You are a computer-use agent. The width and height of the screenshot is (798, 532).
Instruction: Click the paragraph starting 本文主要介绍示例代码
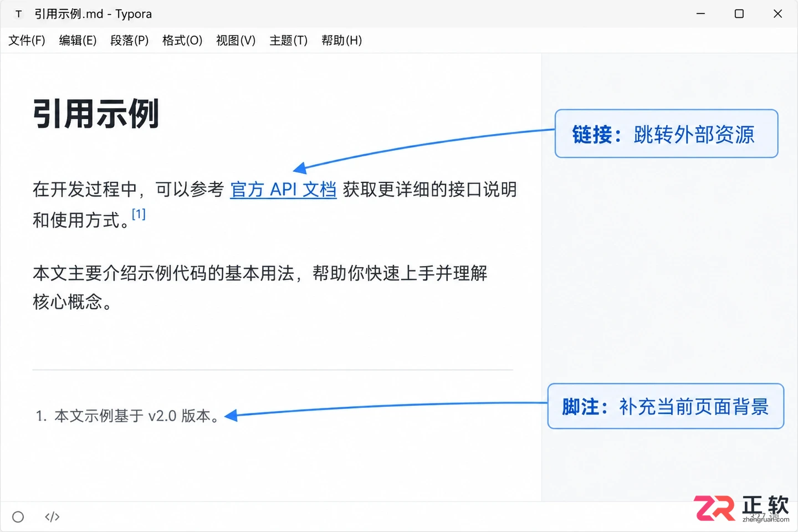[260, 288]
